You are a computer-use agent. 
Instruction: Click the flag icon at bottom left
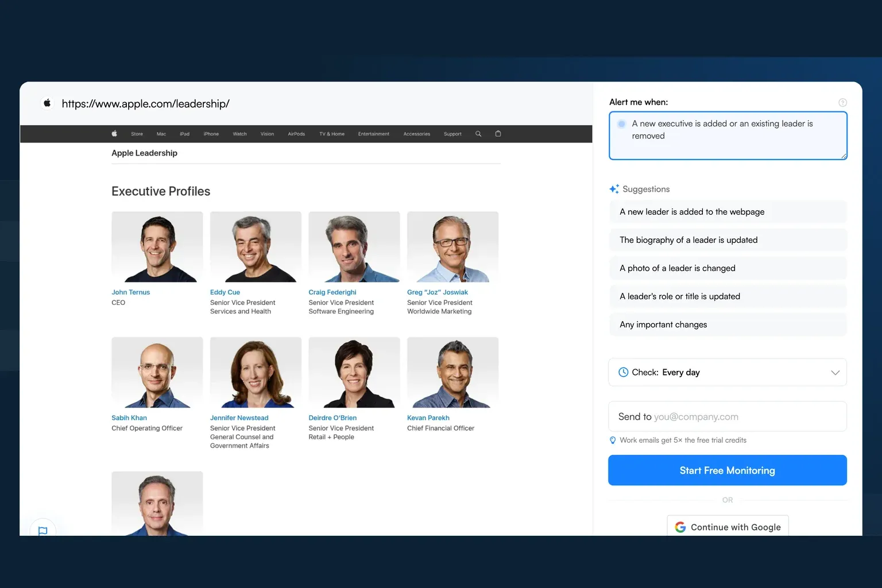[x=42, y=531]
